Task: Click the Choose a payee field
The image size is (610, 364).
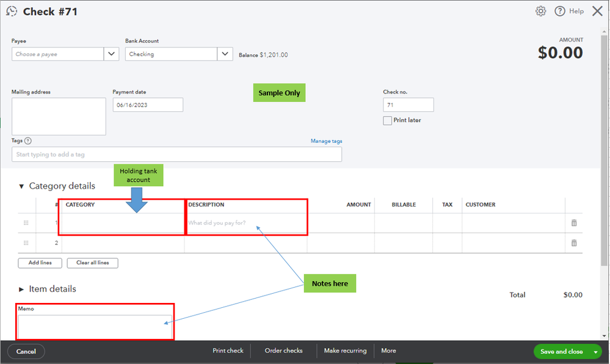Action: tap(57, 54)
